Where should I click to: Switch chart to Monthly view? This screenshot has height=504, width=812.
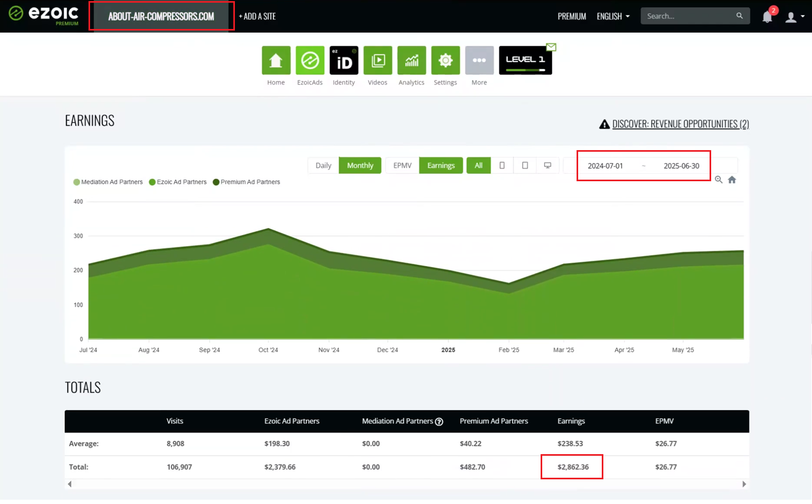click(360, 165)
